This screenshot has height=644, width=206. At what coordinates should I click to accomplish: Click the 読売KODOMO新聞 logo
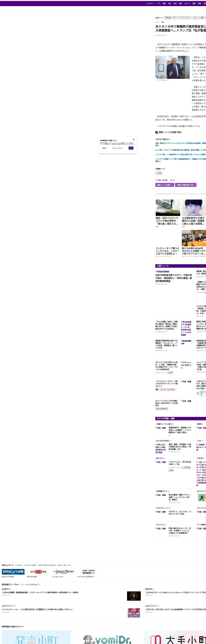pyautogui.click(x=13, y=572)
